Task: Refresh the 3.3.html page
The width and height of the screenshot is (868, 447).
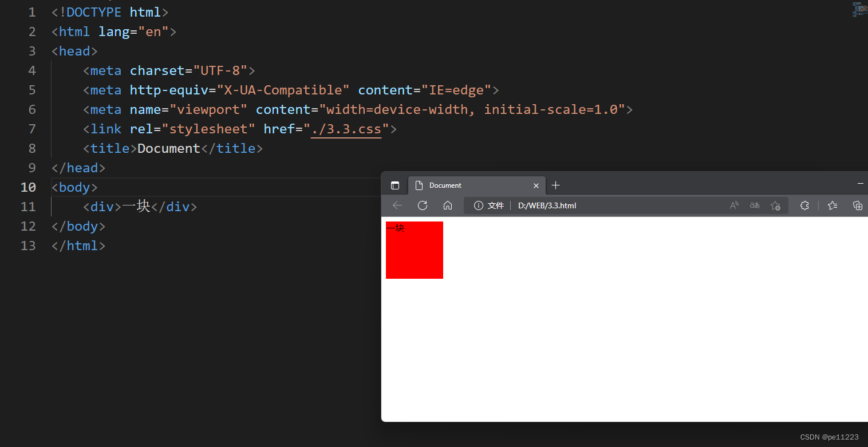Action: point(423,205)
